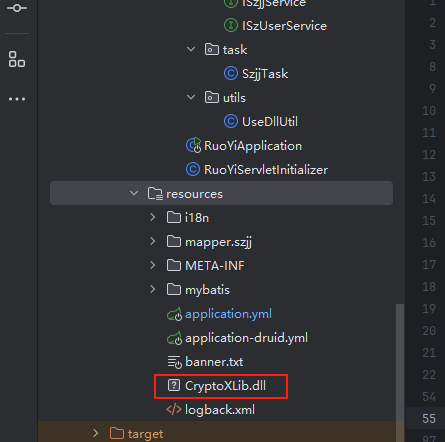Click line number 14 in the gutter

429,199
